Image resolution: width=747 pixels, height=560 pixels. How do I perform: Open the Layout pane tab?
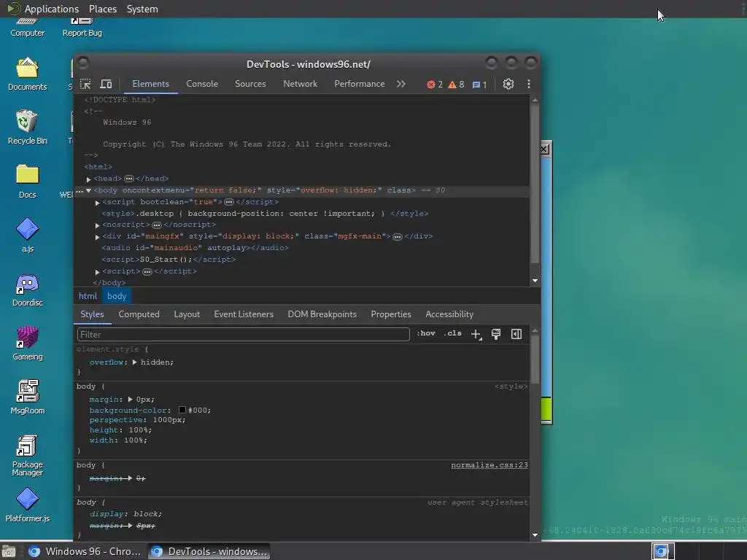pos(187,314)
